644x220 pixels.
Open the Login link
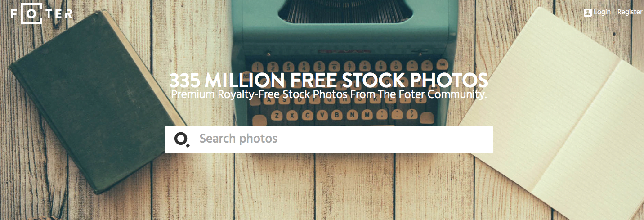[x=602, y=12]
